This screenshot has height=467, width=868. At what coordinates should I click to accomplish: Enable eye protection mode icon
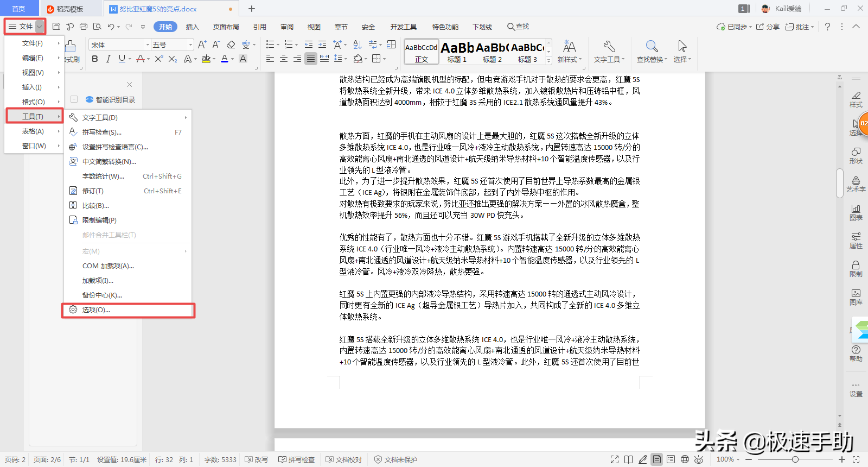coord(699,459)
